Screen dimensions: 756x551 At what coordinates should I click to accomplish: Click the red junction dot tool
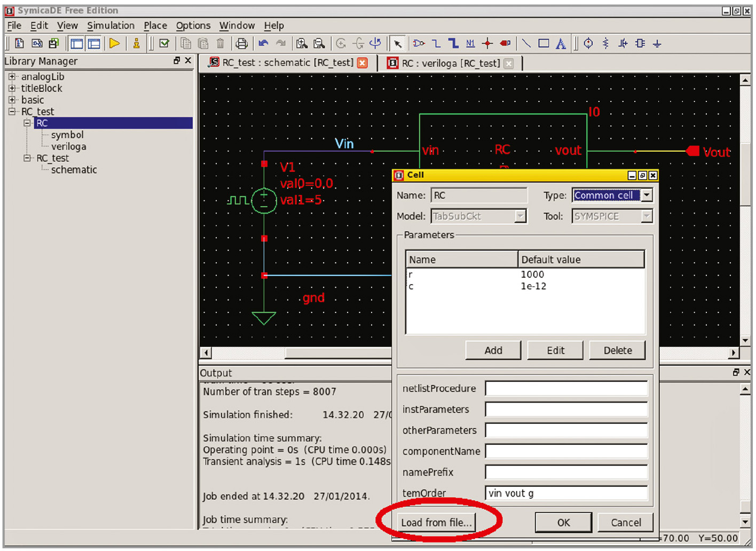tap(487, 43)
